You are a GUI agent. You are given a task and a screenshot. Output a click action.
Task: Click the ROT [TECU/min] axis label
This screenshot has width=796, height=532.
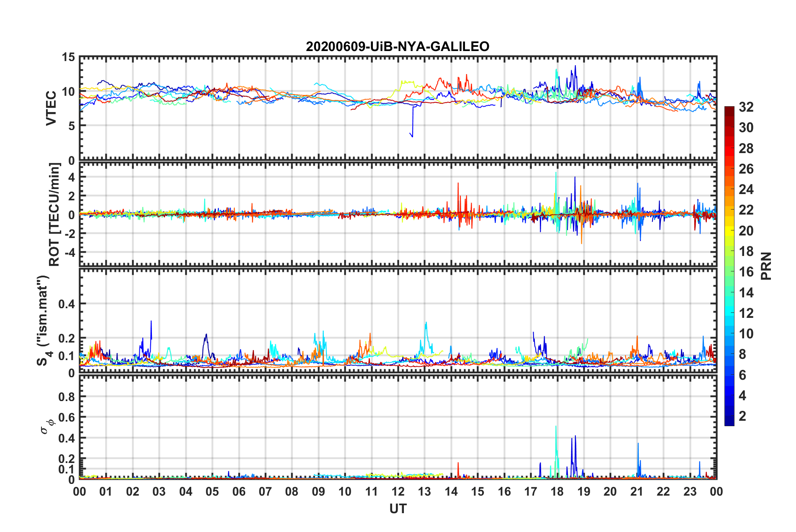54,215
